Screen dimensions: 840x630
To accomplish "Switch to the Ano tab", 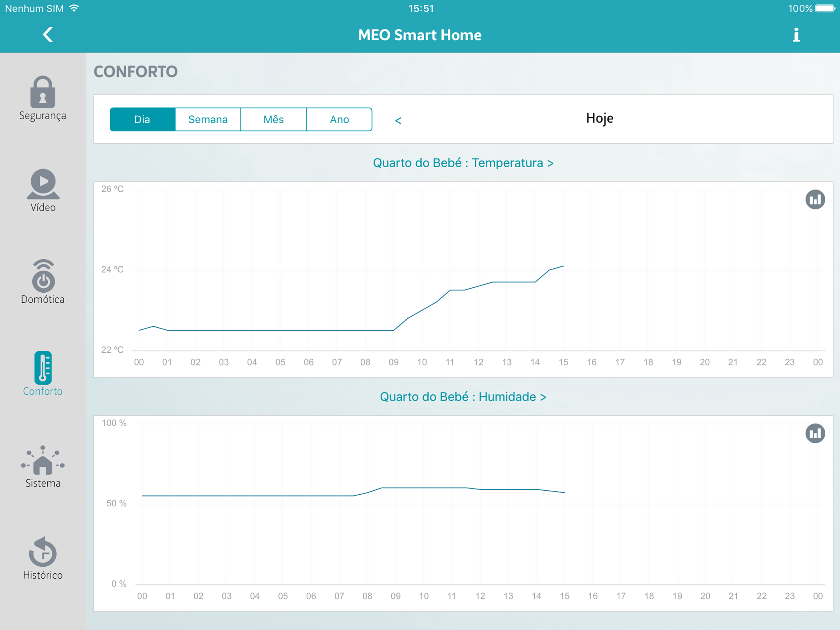I will click(x=339, y=119).
